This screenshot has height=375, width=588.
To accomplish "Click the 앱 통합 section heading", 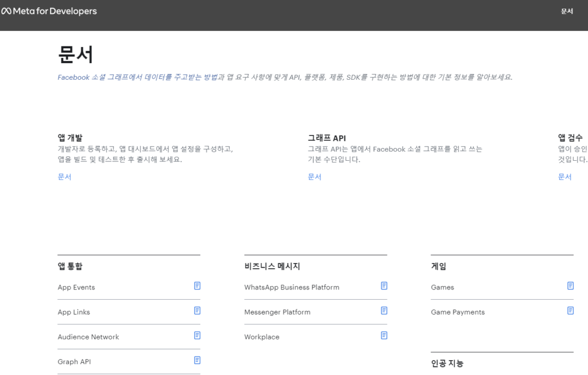I will tap(70, 266).
